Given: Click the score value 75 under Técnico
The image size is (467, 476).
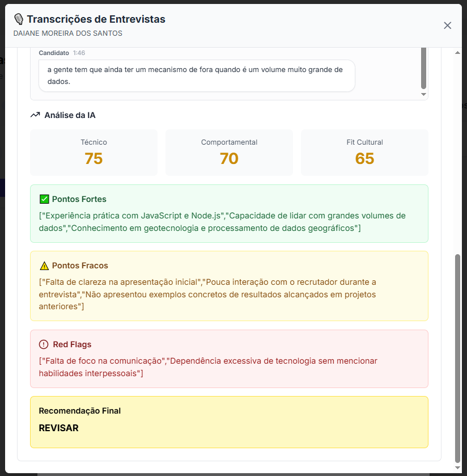Looking at the screenshot, I should (x=94, y=158).
